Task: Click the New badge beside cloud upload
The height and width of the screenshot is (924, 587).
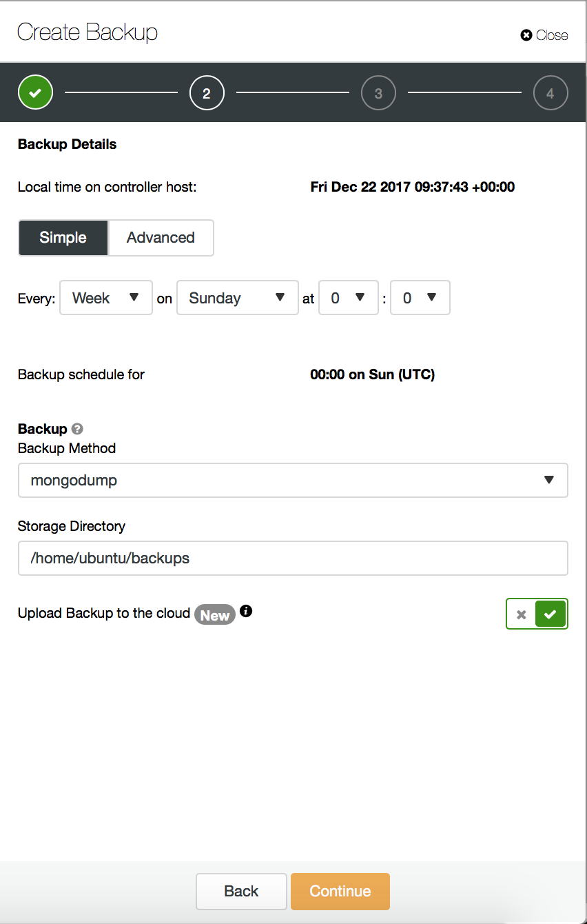Action: tap(215, 615)
